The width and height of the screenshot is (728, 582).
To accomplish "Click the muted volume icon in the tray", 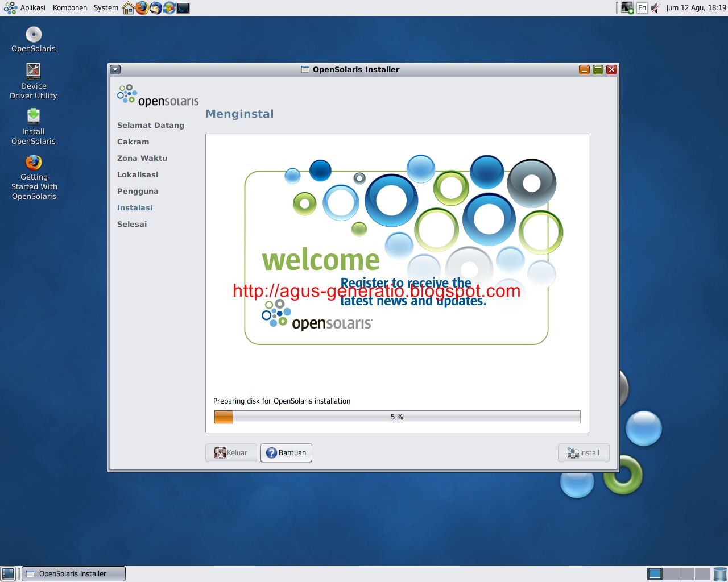I will [656, 8].
